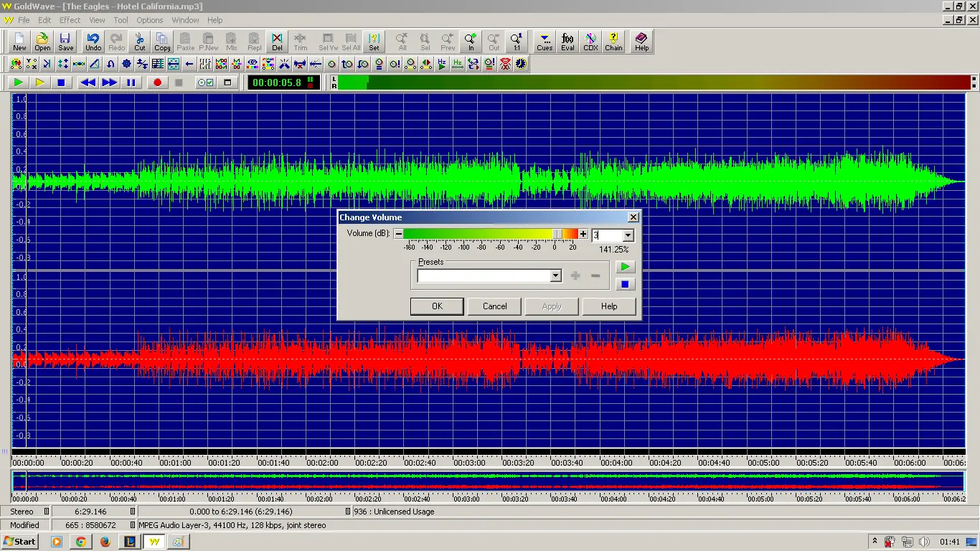Viewport: 980px width, 551px height.
Task: Open the Chain effects tool
Action: click(613, 41)
